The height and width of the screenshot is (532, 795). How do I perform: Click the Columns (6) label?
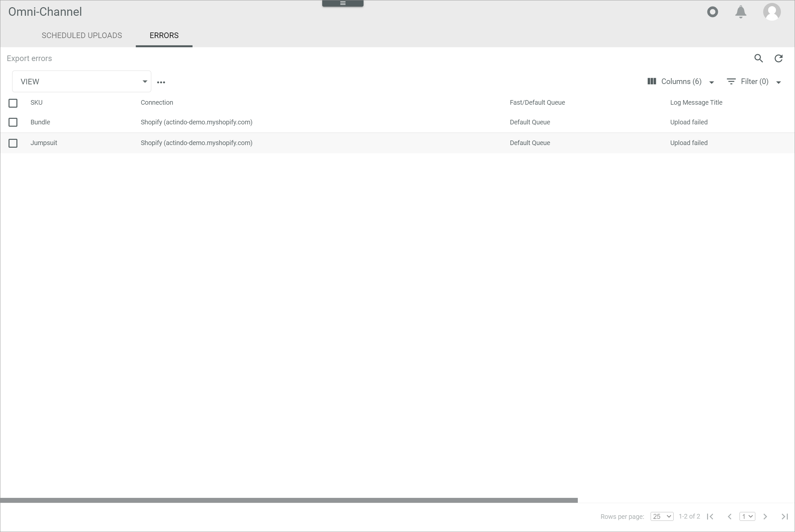[681, 81]
